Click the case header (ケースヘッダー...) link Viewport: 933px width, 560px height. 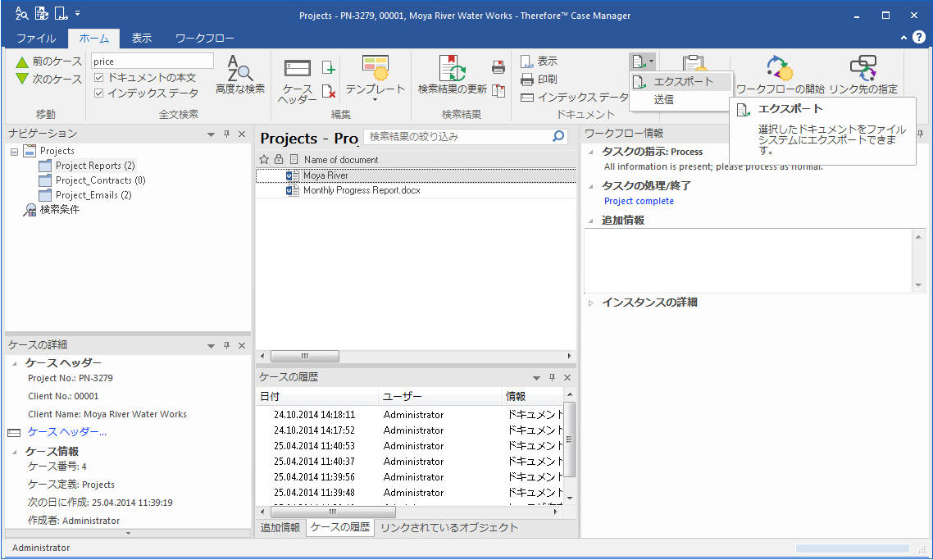coord(66,432)
